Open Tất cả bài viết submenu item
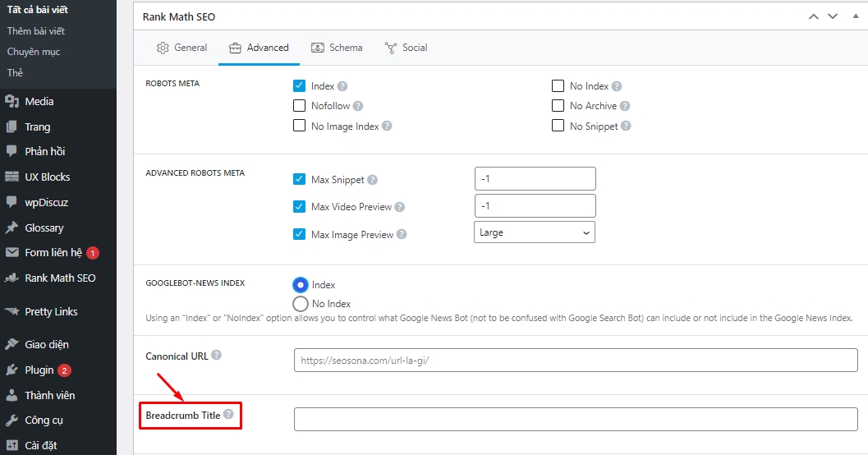Screen dimensions: 868x455 (38, 10)
